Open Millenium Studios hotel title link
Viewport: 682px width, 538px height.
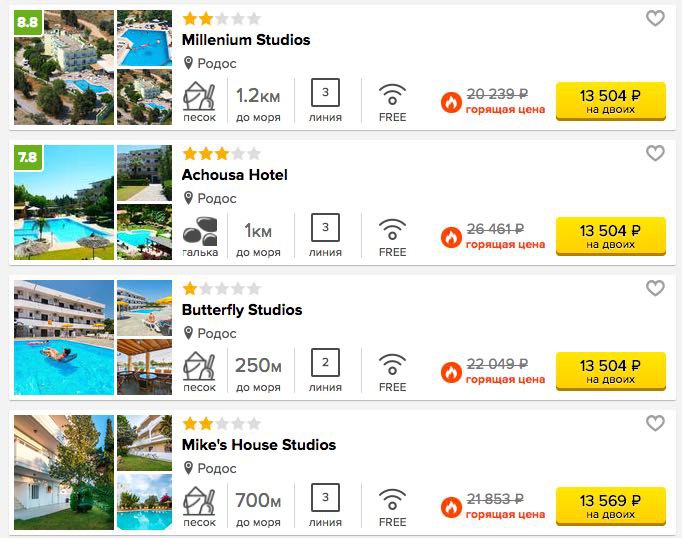pos(246,40)
